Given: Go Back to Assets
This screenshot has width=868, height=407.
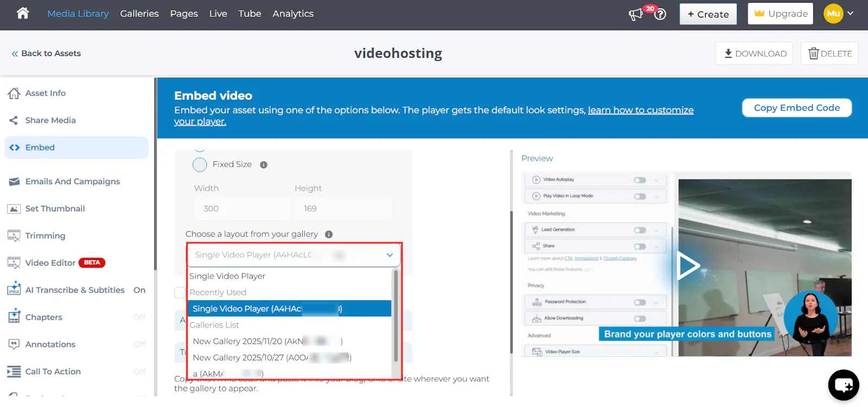Looking at the screenshot, I should coord(46,53).
